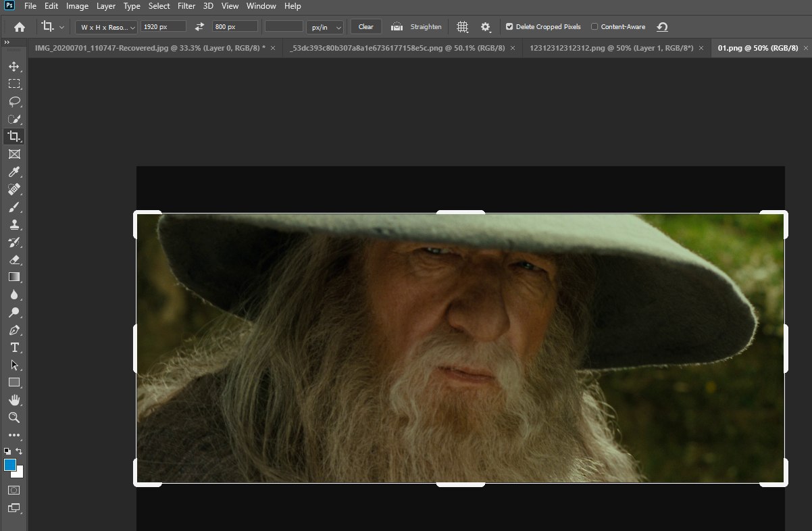
Task: Select the History Brush tool
Action: coord(14,242)
